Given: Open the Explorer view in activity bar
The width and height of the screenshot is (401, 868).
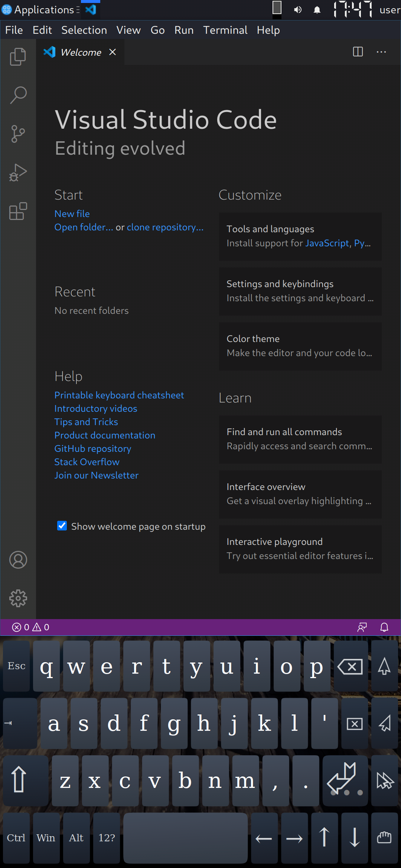Looking at the screenshot, I should [18, 57].
